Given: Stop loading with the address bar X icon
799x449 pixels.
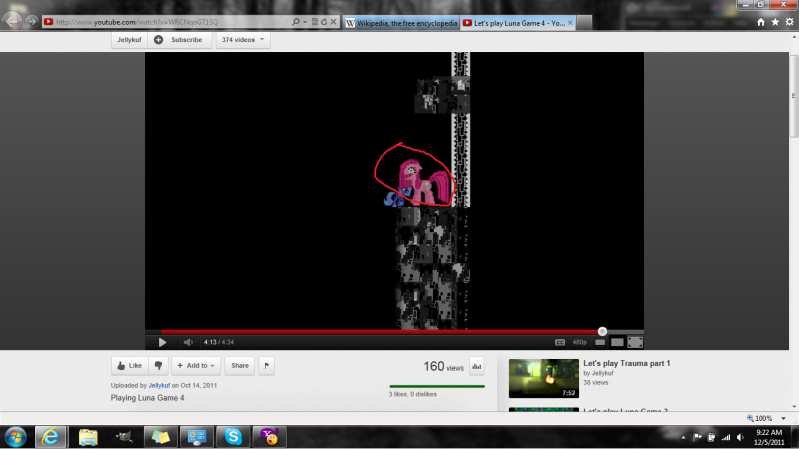Looking at the screenshot, I should click(x=333, y=22).
